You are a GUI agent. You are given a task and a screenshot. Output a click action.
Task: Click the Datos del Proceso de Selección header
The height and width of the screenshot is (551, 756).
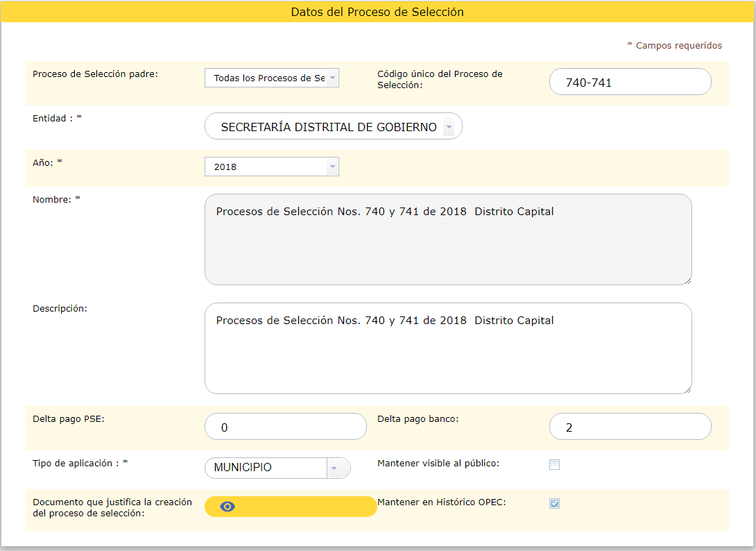pos(377,12)
